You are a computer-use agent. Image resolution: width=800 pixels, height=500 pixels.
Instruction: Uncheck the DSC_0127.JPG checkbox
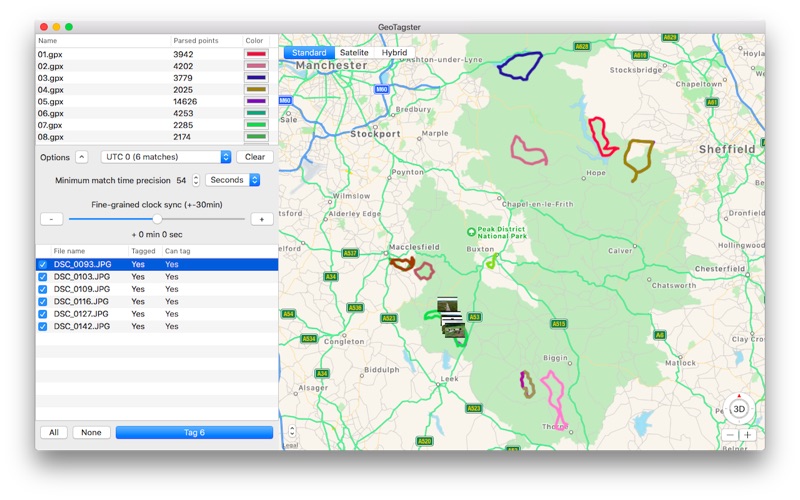43,314
